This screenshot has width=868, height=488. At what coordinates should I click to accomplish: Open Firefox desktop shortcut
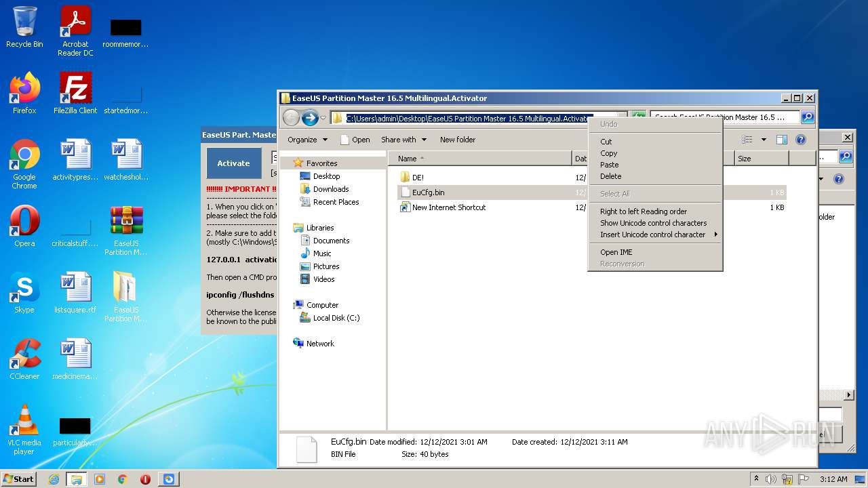click(24, 94)
